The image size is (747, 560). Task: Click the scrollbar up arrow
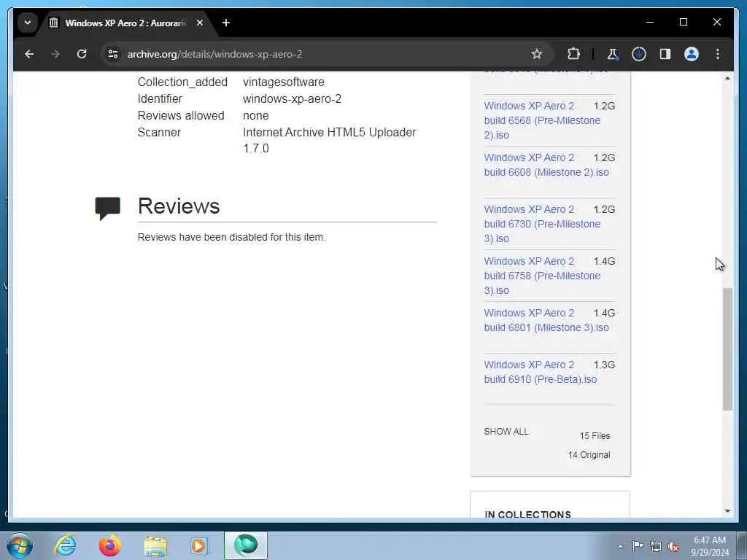727,78
